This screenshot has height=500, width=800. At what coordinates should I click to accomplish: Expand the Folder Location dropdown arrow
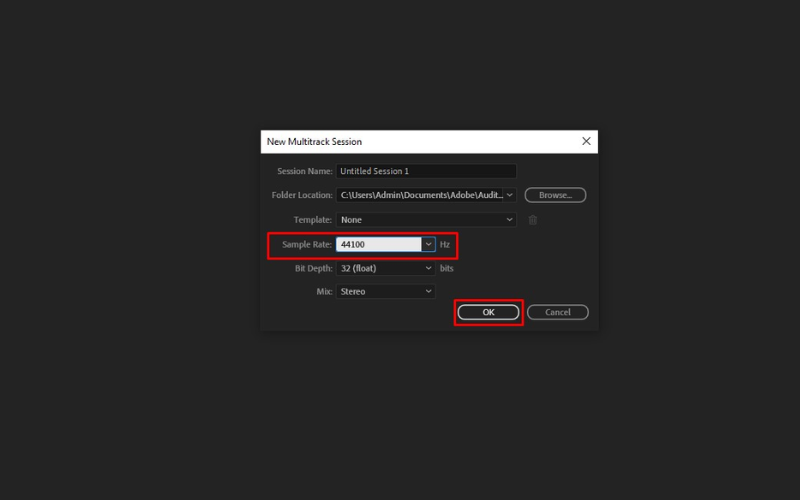point(510,195)
